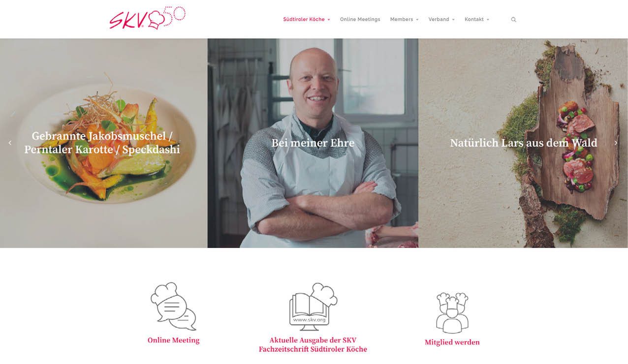Open the Bei meiner Ehre slide
This screenshot has width=628, height=364.
313,143
